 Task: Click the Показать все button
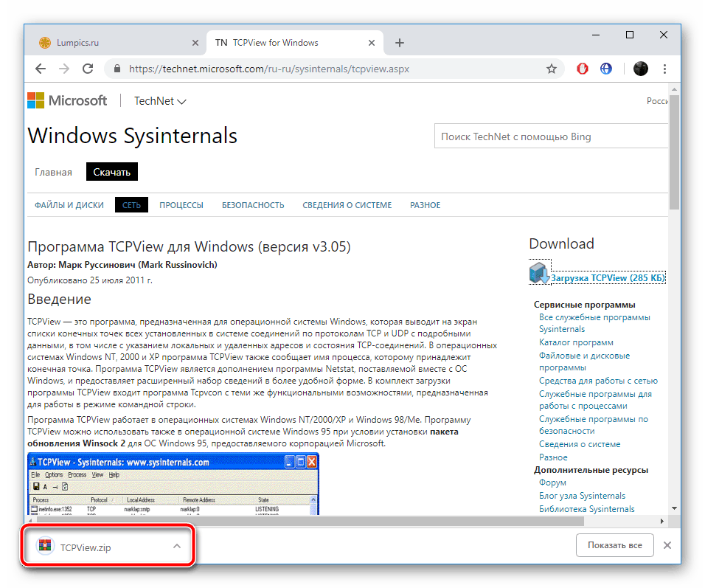pyautogui.click(x=614, y=545)
